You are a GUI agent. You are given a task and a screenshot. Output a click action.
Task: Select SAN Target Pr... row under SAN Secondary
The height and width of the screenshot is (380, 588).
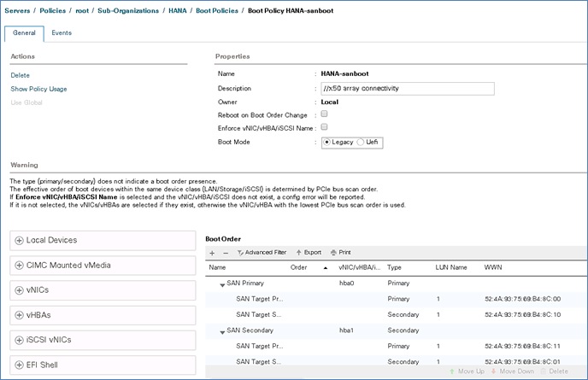(396, 347)
